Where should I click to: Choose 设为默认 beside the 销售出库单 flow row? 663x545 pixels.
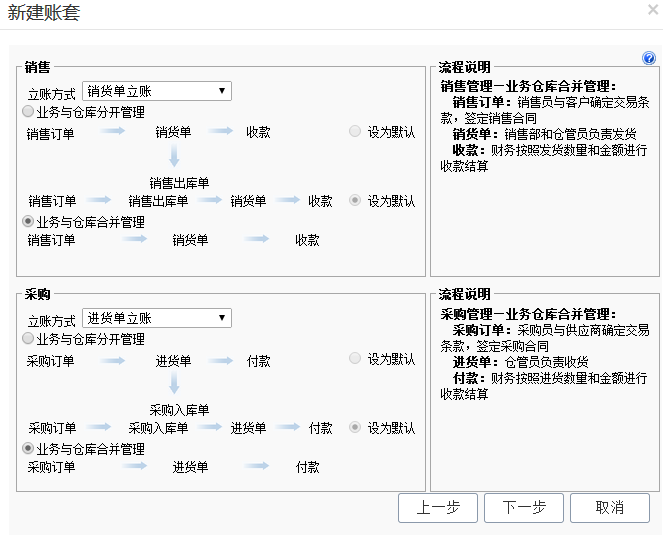355,200
